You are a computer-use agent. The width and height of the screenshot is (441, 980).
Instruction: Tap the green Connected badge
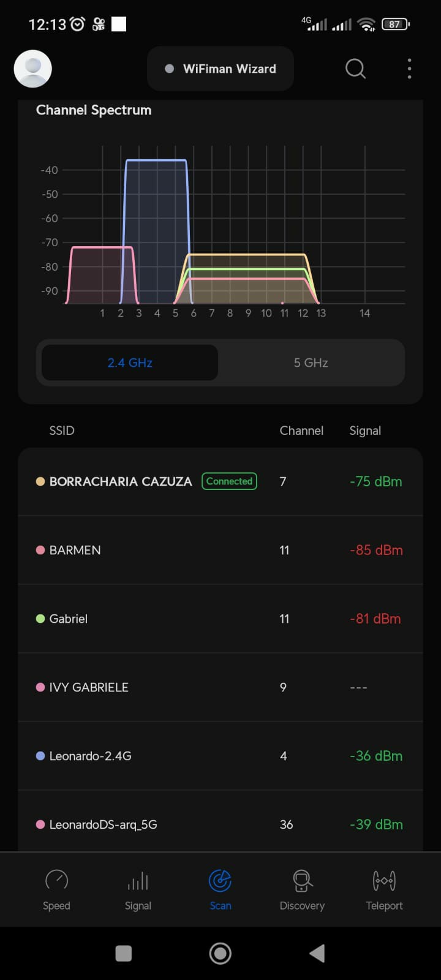229,481
